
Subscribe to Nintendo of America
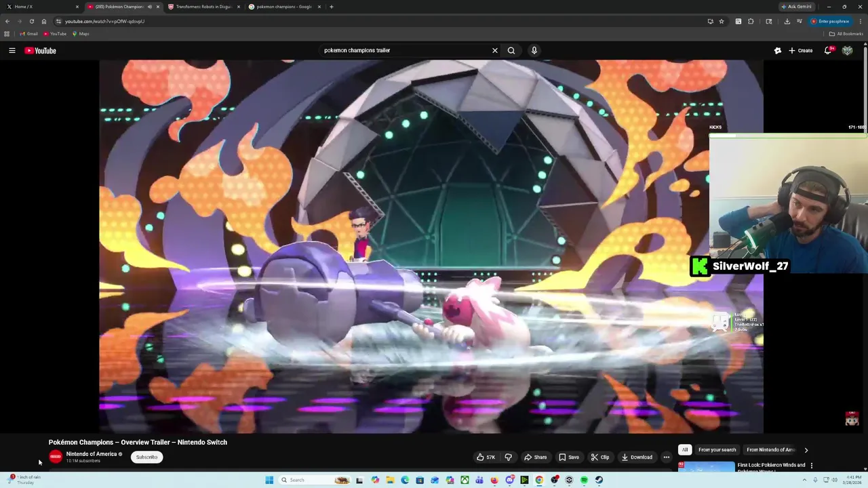coord(146,457)
